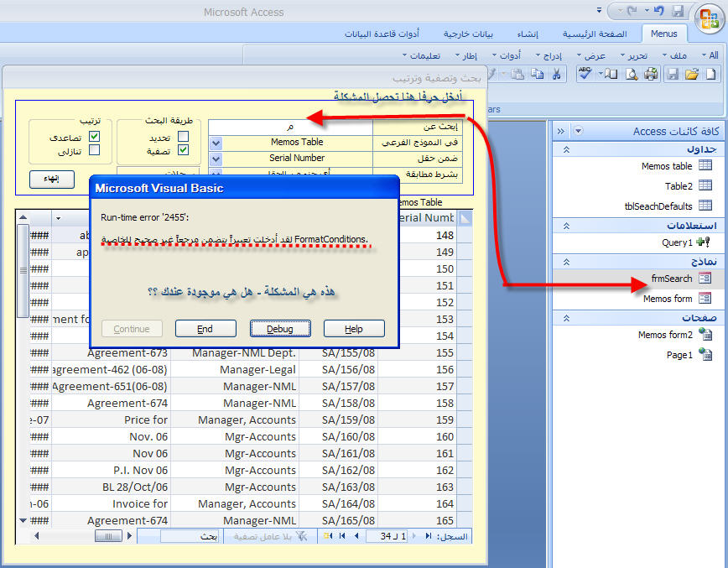Viewport: 728px width, 568px height.
Task: Open the ملف menu
Action: click(x=674, y=55)
